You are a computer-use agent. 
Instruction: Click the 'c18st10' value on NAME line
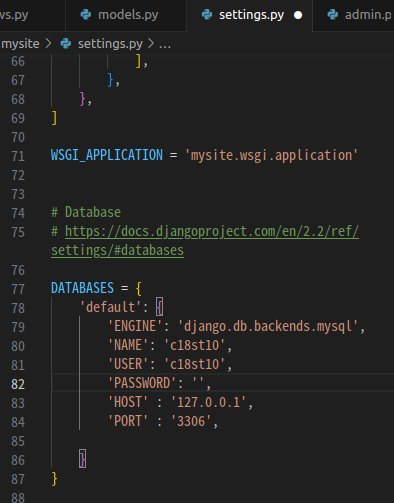pos(195,345)
